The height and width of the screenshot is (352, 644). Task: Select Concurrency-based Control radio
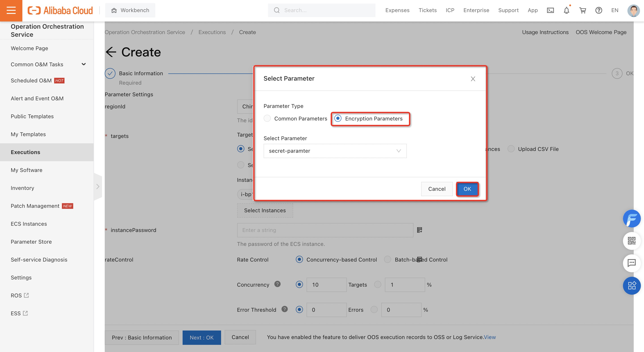click(x=299, y=260)
